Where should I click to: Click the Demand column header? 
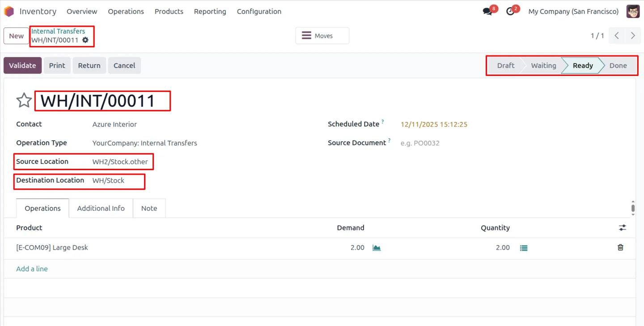tap(351, 228)
